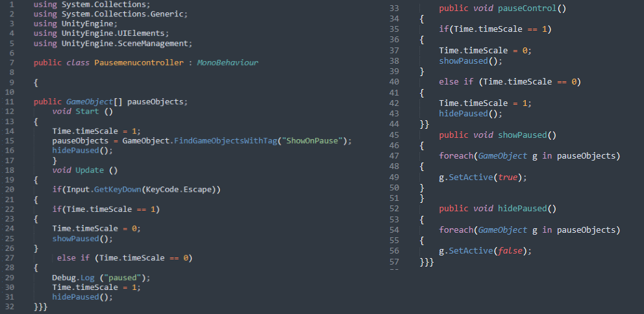Select the 'using UnityEngine.UIElements;' statement
The width and height of the screenshot is (644, 314).
tap(101, 33)
